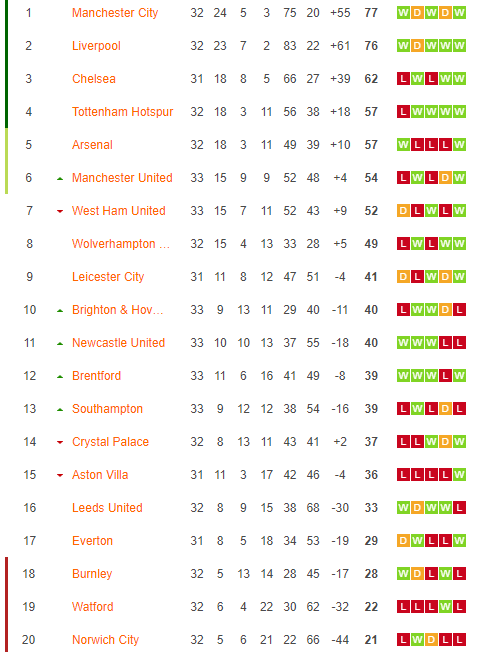The image size is (478, 652).
Task: Click Leicester City's first orange D badge
Action: 403,277
